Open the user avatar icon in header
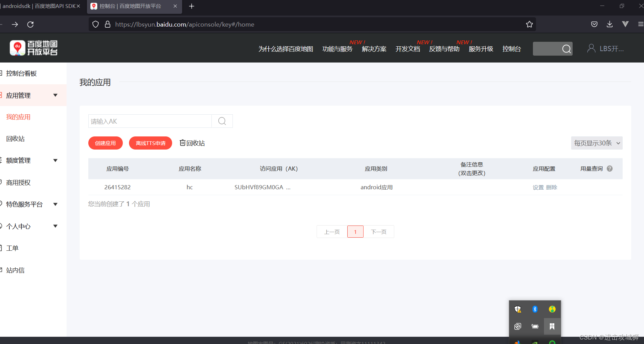 [591, 48]
